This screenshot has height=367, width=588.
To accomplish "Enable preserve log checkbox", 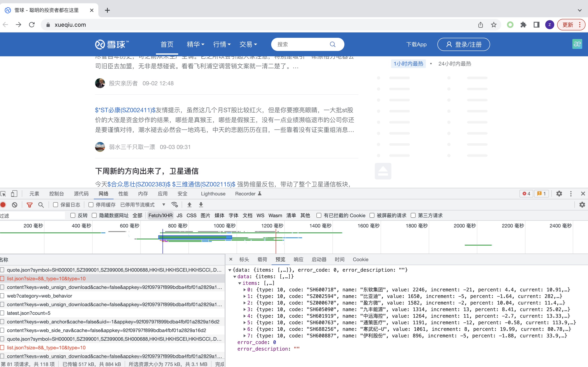I will tap(56, 205).
